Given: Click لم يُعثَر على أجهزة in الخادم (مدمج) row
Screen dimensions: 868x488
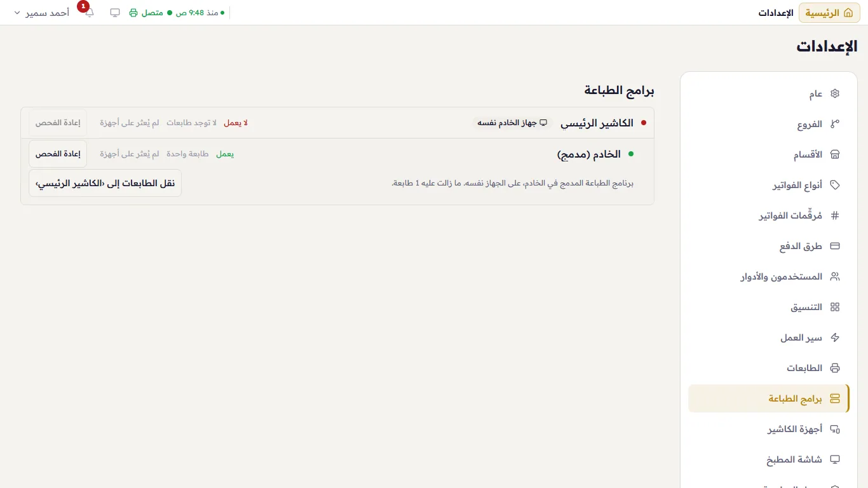Looking at the screenshot, I should (x=130, y=154).
